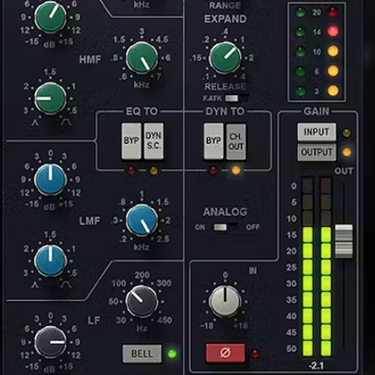Click the green LED beside BELL
Viewport: 375px width, 375px height.
point(172,354)
